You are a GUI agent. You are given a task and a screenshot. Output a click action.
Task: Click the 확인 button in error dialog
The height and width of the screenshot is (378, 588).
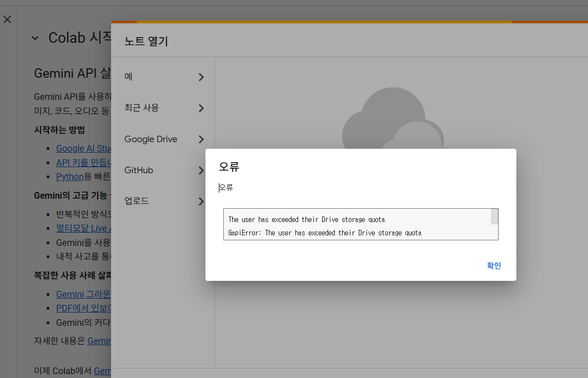[494, 265]
